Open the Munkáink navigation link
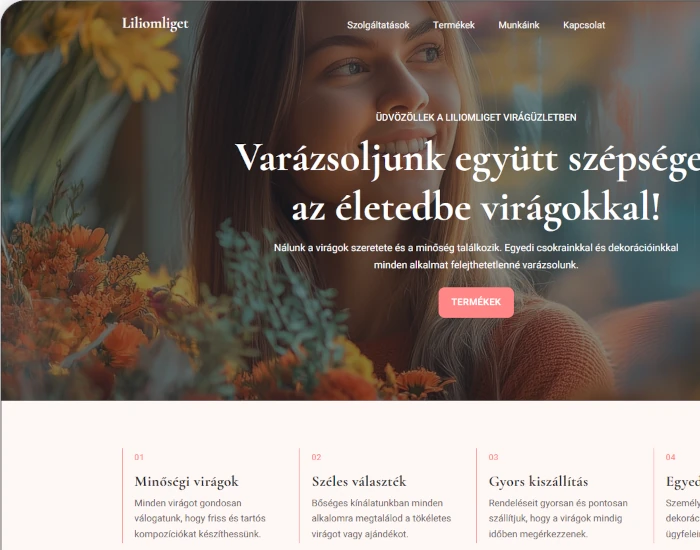 tap(519, 25)
